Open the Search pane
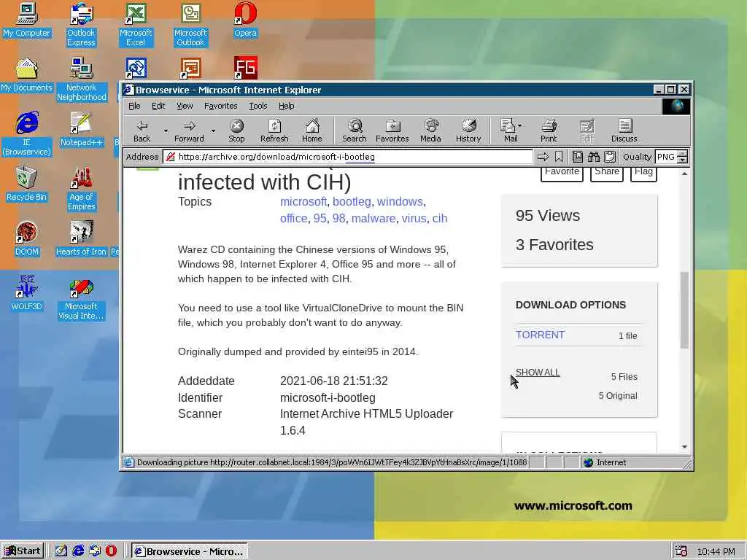Image resolution: width=747 pixels, height=560 pixels. [355, 131]
